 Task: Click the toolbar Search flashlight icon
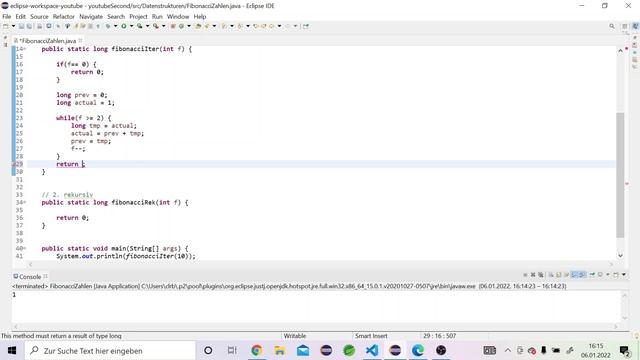pos(207,26)
